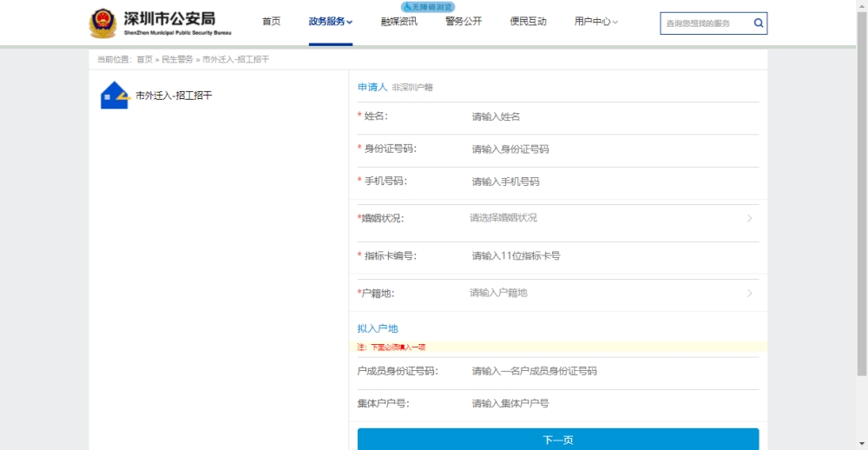Click the Shenzhen police emblem logo
This screenshot has height=450, width=868.
103,23
